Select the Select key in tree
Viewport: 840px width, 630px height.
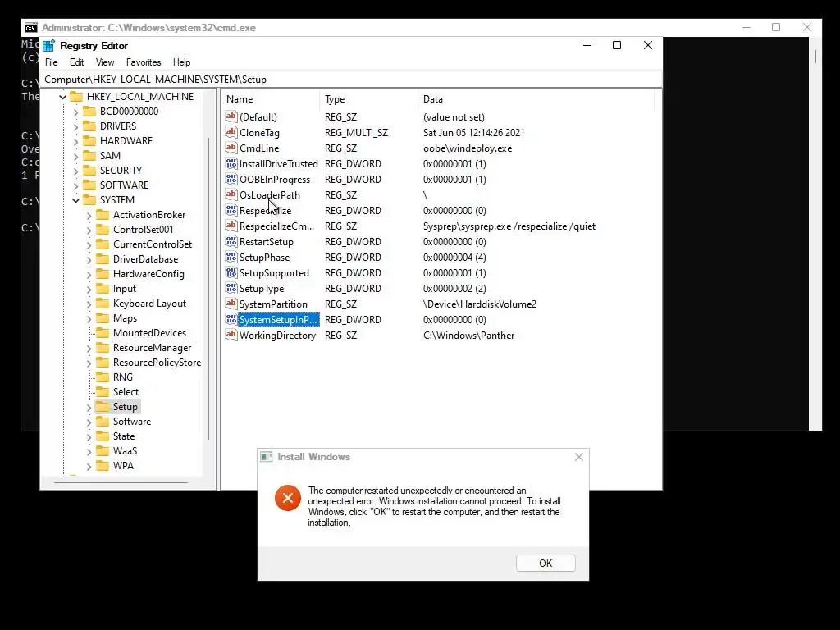tap(126, 392)
